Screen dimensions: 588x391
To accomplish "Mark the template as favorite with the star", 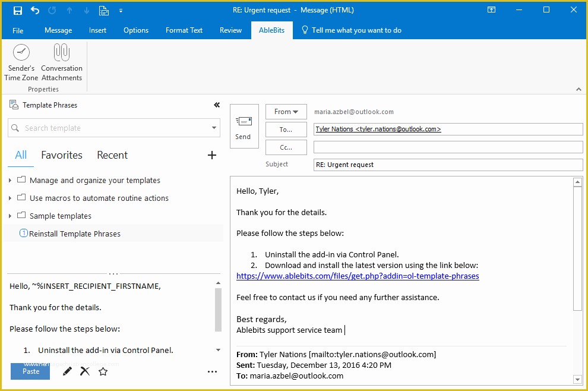I will tap(103, 372).
